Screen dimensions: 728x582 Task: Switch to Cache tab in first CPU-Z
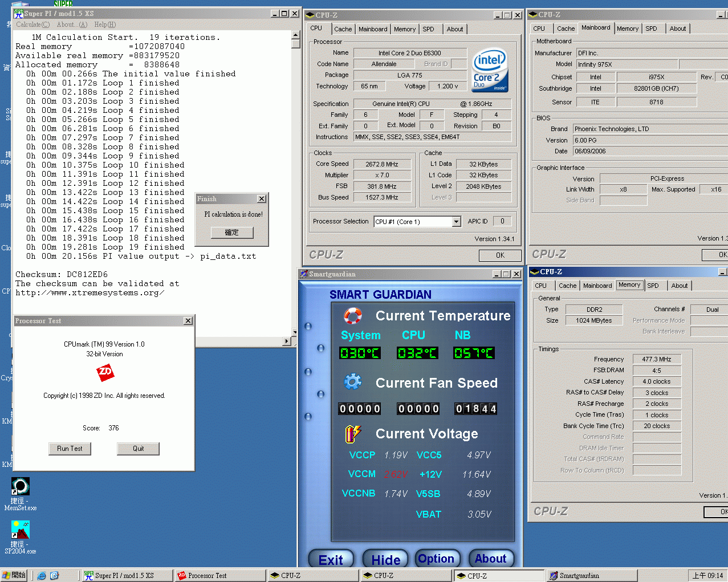click(x=343, y=29)
